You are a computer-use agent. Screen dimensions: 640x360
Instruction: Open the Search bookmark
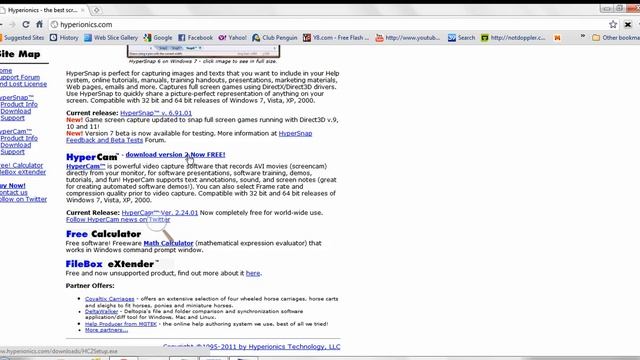(x=462, y=38)
